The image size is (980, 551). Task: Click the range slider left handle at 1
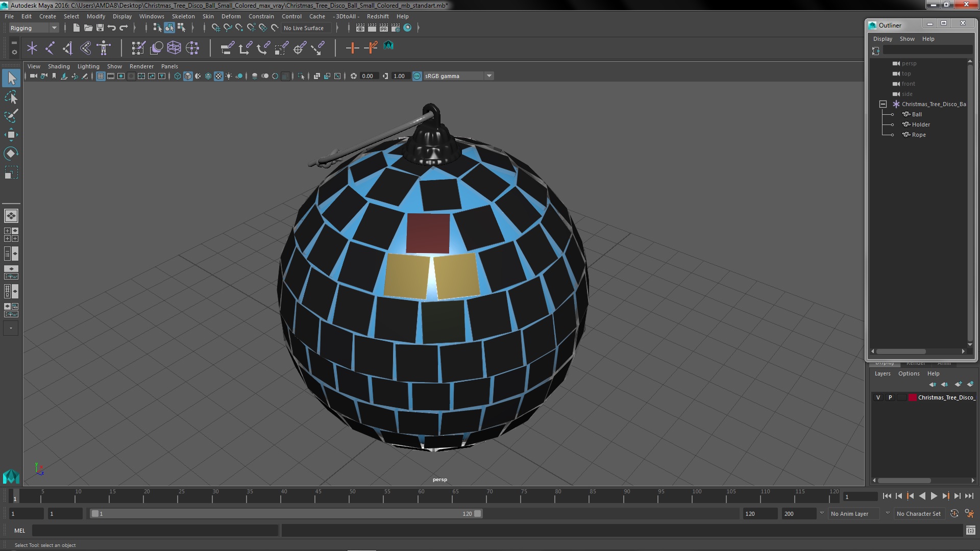coord(95,514)
